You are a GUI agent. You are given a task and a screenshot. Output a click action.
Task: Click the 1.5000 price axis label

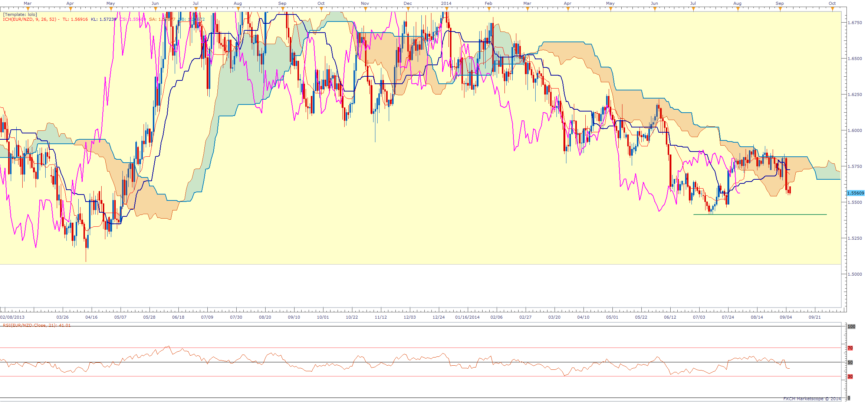tap(855, 274)
